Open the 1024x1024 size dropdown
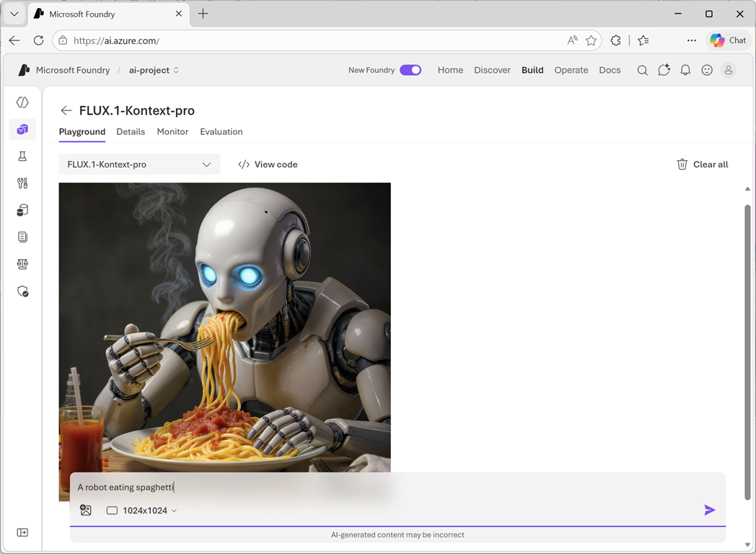The height and width of the screenshot is (554, 756). point(141,510)
